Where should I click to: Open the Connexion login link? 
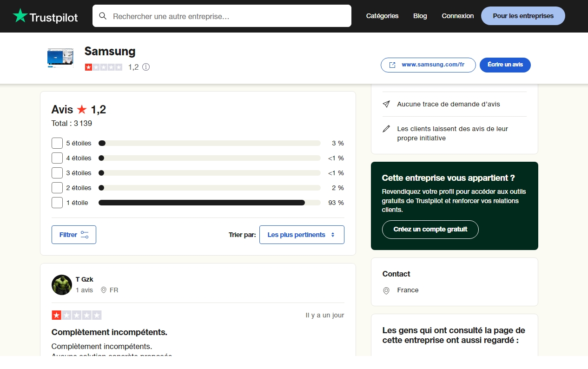point(458,16)
